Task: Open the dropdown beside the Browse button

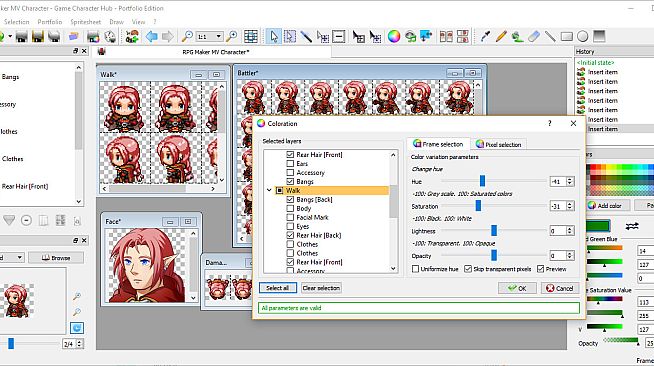Action: [x=19, y=258]
